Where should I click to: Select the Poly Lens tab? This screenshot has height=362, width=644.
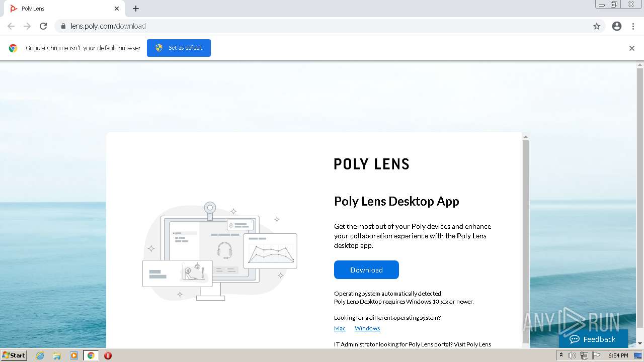[x=64, y=9]
